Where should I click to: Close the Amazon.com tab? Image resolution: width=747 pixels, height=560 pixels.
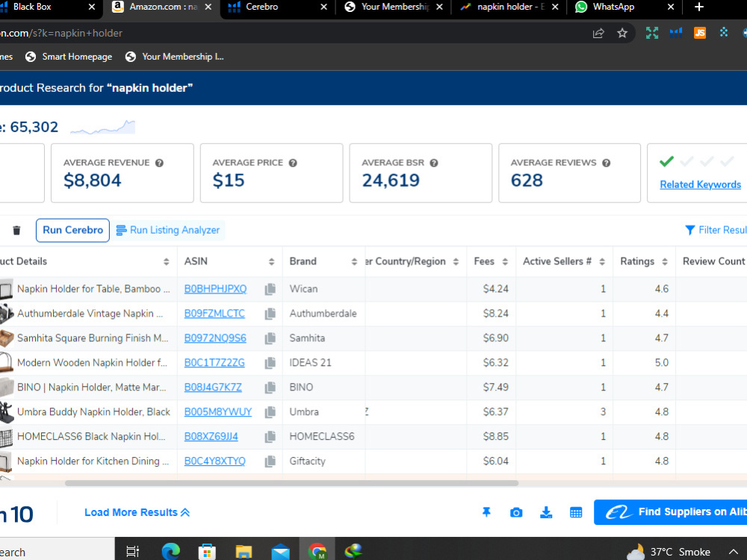pyautogui.click(x=208, y=7)
